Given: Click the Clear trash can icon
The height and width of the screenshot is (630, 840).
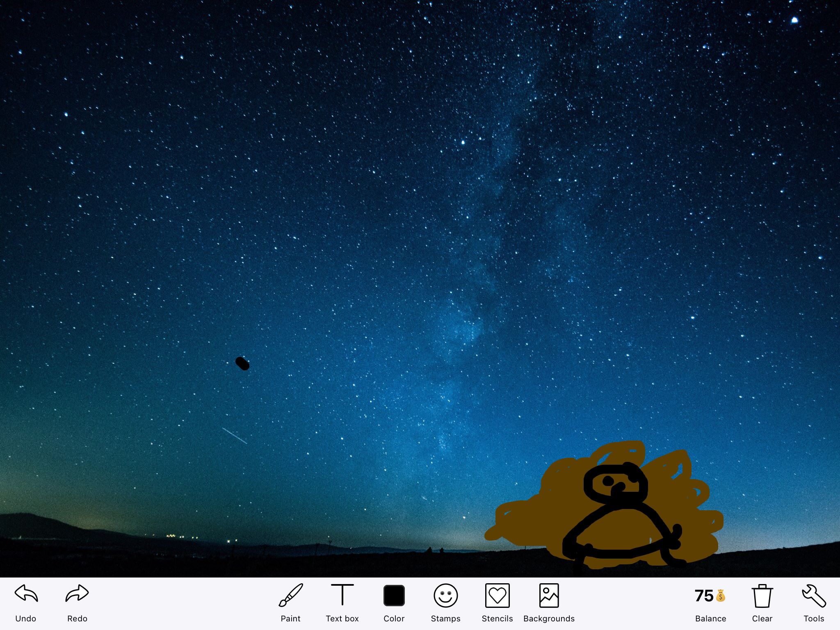Looking at the screenshot, I should (x=762, y=596).
